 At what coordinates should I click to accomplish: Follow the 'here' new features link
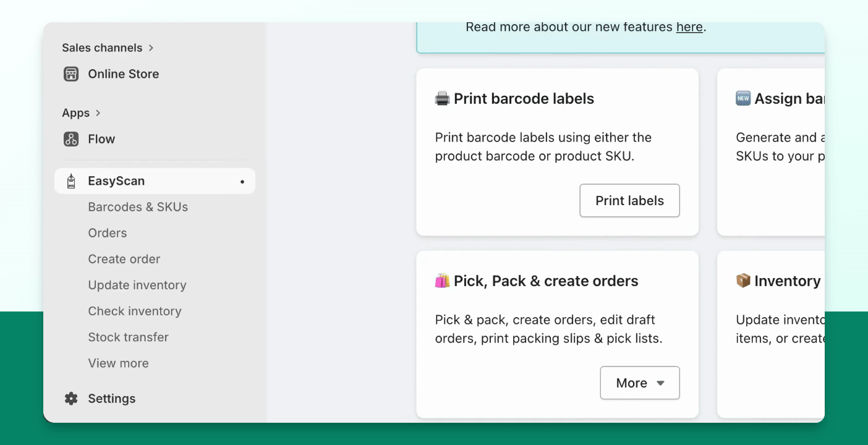(x=689, y=27)
